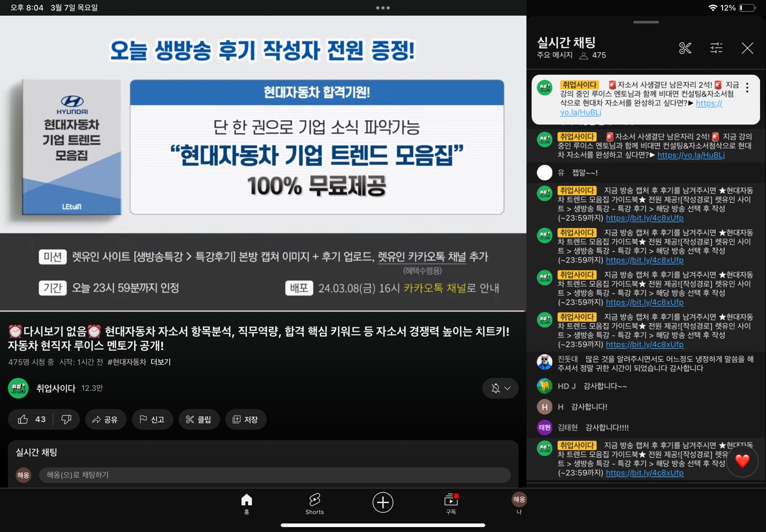Tap the chat input field

274,475
